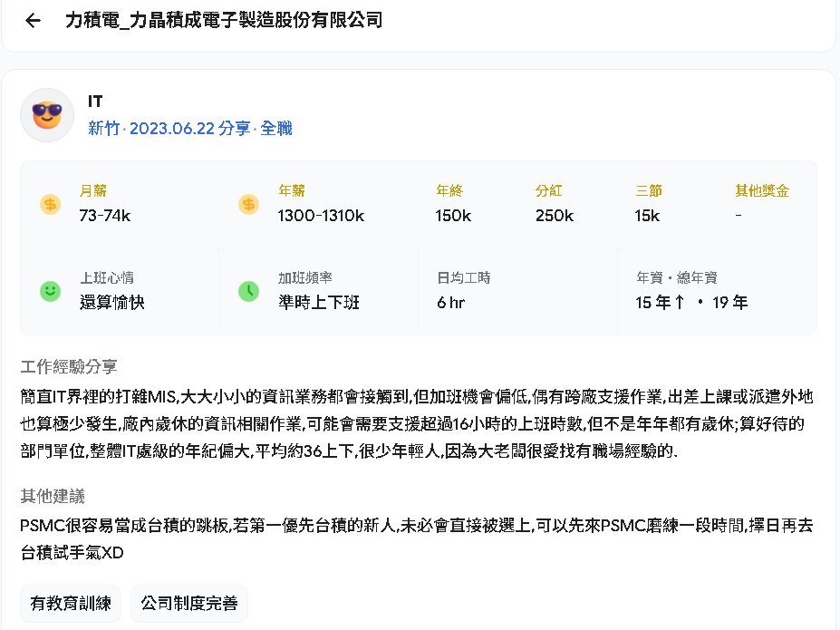Click the 分紅 label

[x=548, y=190]
